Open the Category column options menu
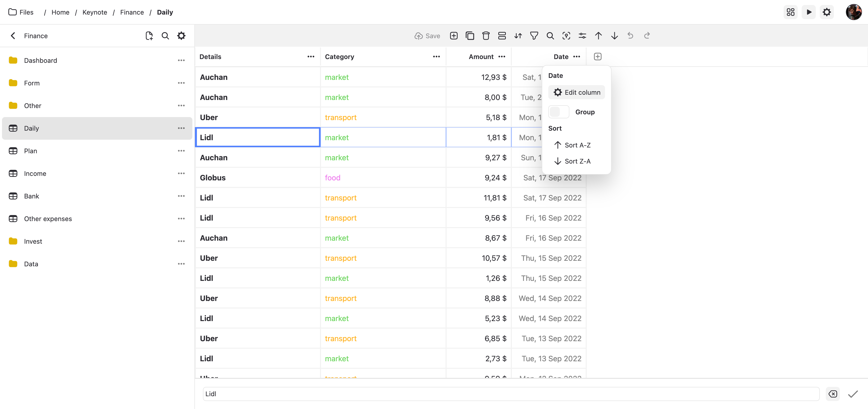 [x=436, y=57]
